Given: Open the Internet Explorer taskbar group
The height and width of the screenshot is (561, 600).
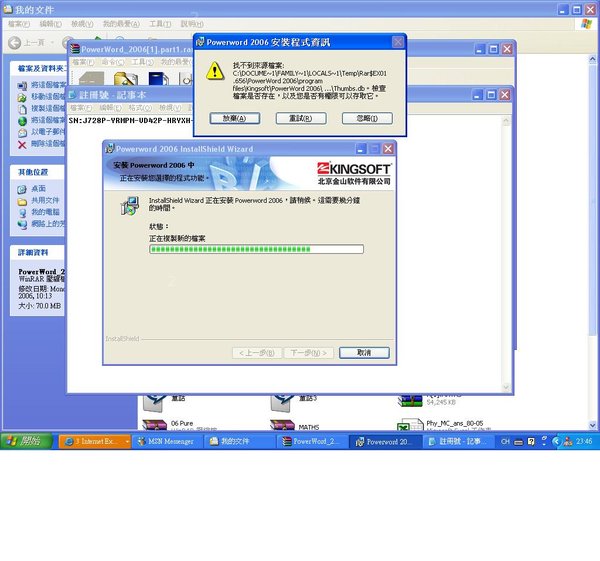Looking at the screenshot, I should 95,441.
